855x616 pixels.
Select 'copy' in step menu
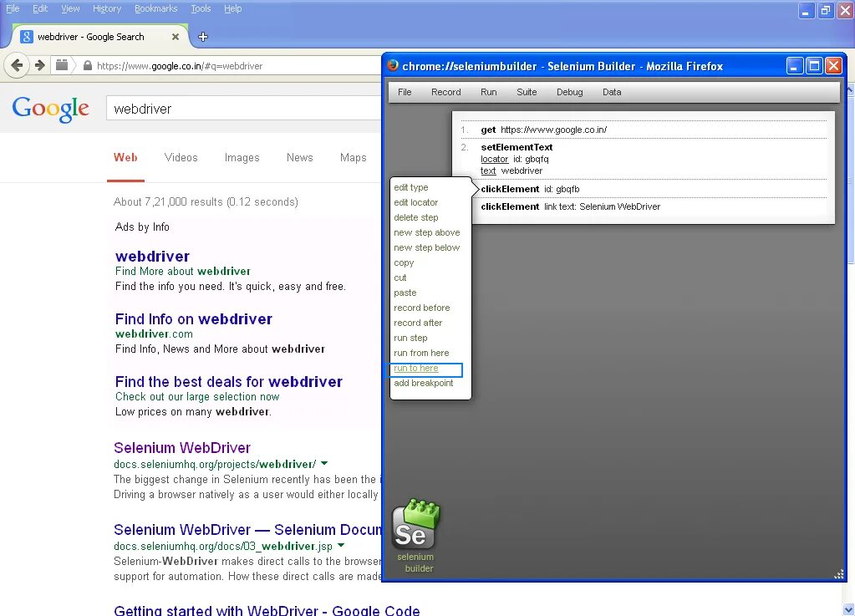404,262
